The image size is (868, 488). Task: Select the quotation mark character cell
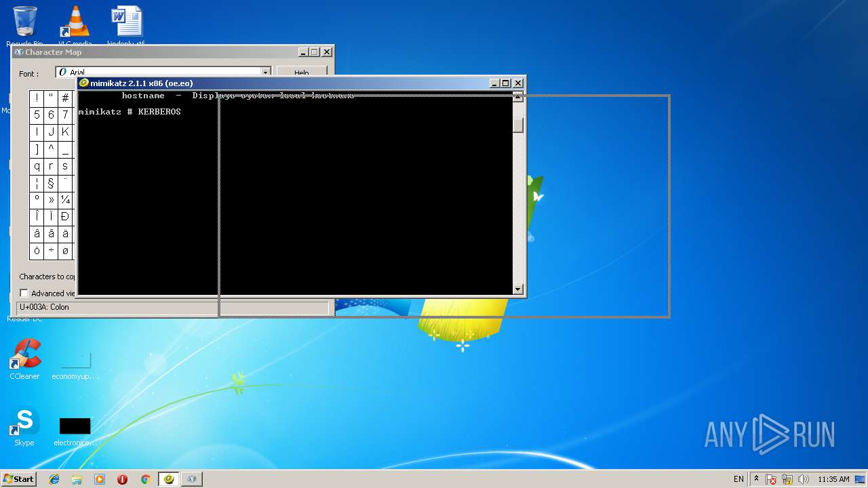51,98
